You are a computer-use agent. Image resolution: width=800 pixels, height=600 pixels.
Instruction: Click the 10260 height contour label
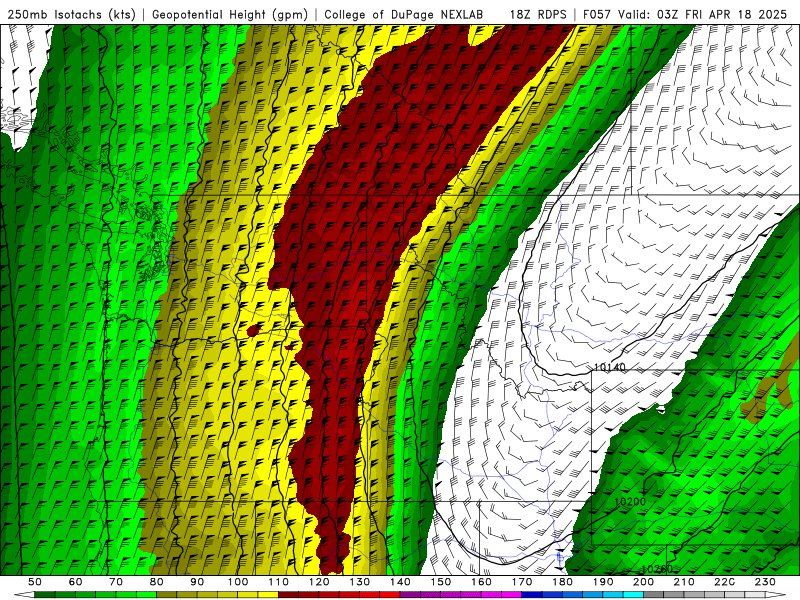tap(657, 569)
